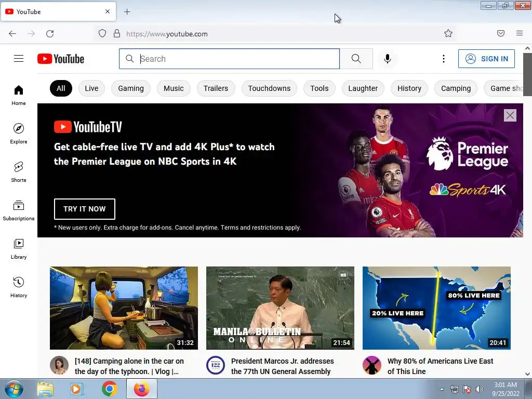
Task: Open Manila Bulletin channel avatar
Action: click(x=216, y=365)
